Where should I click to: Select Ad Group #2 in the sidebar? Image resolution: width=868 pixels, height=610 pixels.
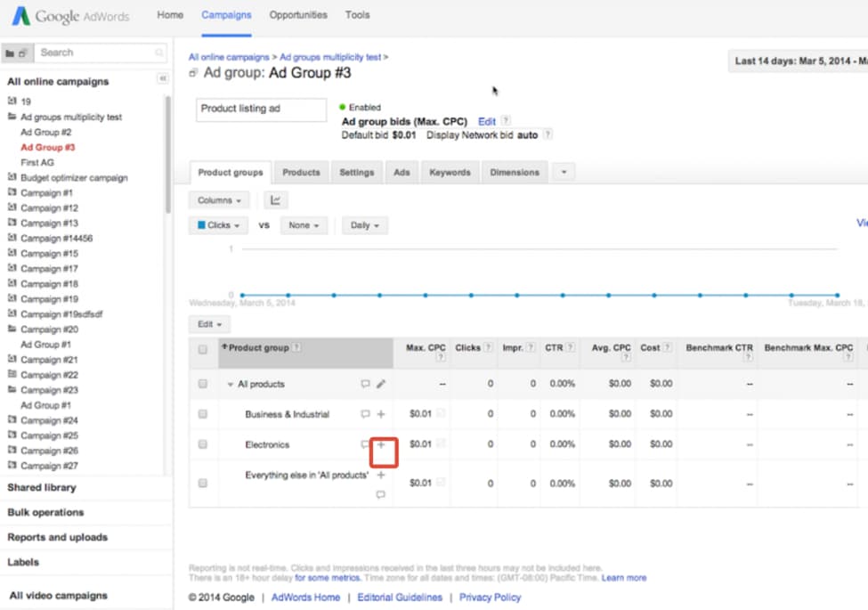[x=46, y=133]
